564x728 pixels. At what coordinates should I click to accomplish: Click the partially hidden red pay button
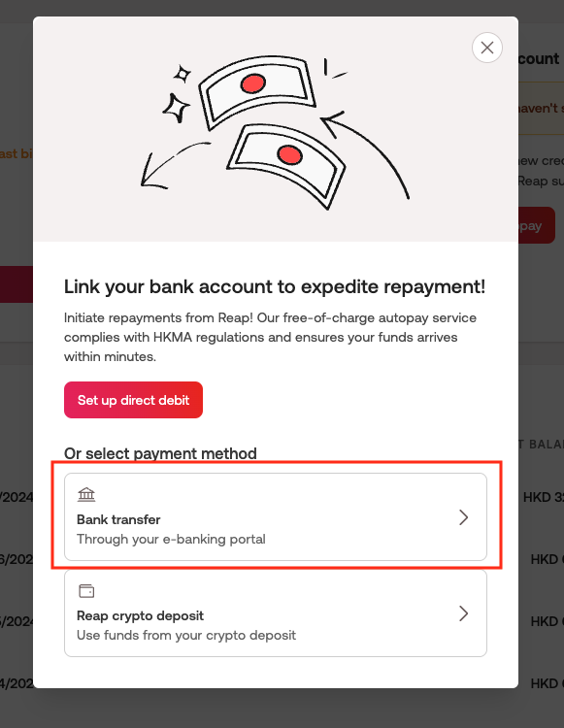pos(537,225)
